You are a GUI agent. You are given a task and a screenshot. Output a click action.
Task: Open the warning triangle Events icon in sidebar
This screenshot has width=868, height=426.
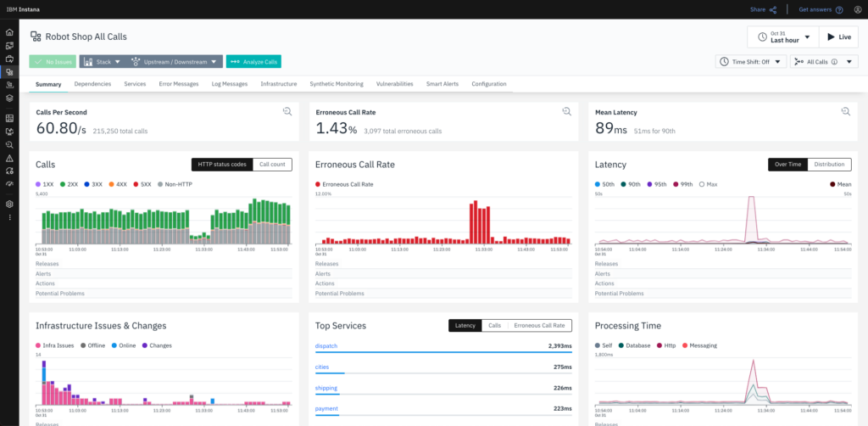pyautogui.click(x=9, y=157)
